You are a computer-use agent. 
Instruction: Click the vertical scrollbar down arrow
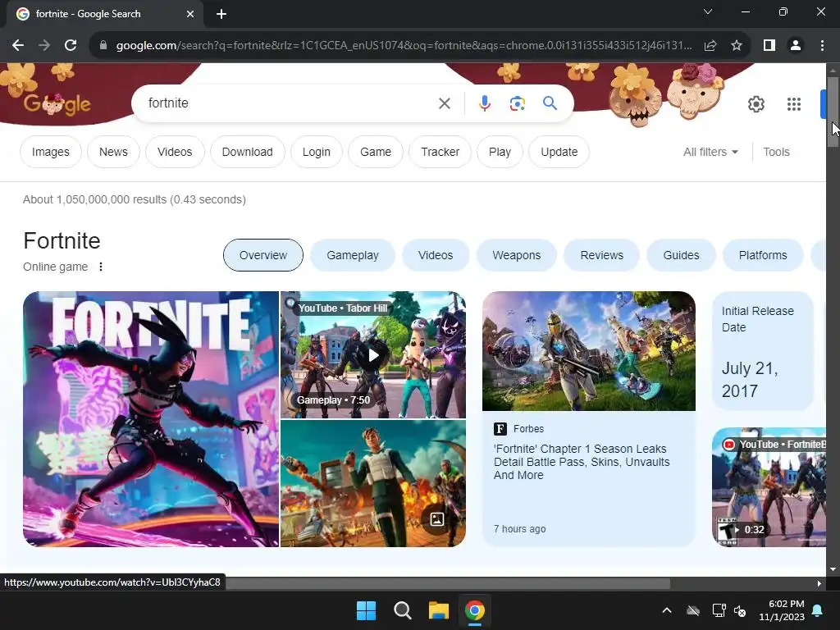833,569
